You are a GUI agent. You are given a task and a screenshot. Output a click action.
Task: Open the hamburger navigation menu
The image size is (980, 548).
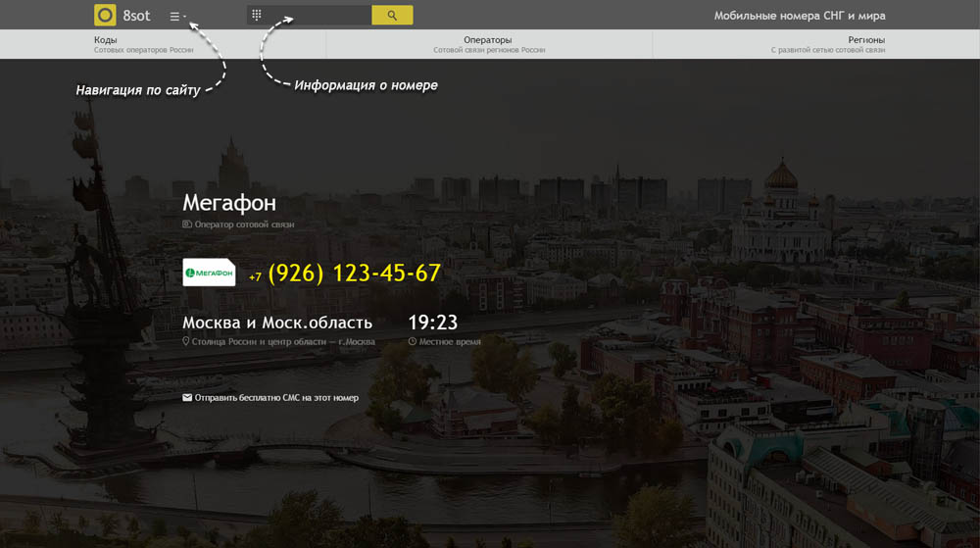177,17
